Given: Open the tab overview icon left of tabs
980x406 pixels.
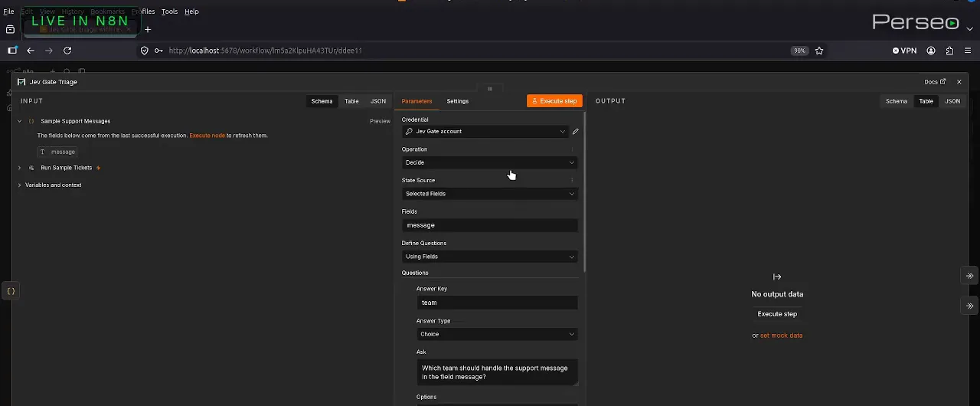Looking at the screenshot, I should pyautogui.click(x=10, y=29).
